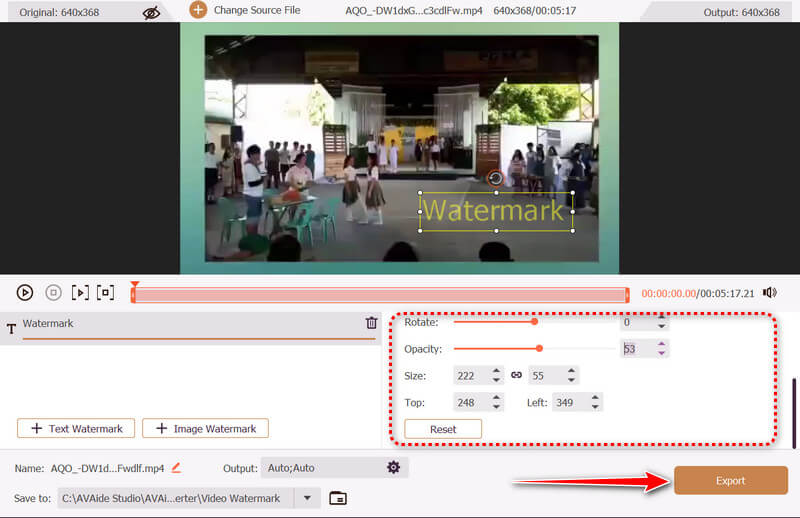Increase Top value with up arrow
The height and width of the screenshot is (518, 800).
(496, 398)
